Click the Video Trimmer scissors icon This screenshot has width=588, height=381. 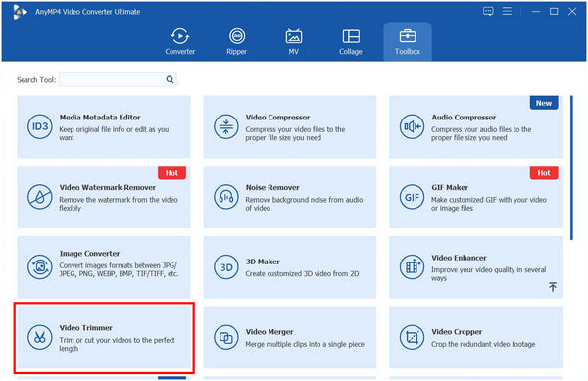click(40, 337)
